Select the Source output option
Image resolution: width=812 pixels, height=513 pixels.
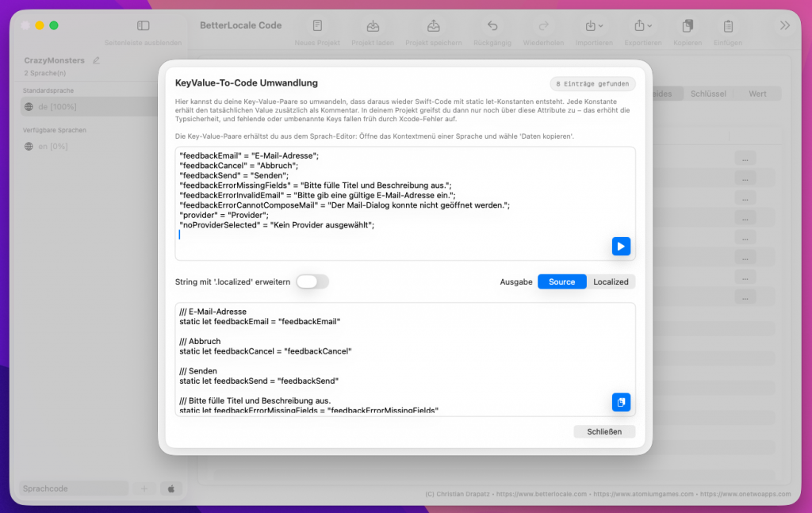(x=561, y=281)
